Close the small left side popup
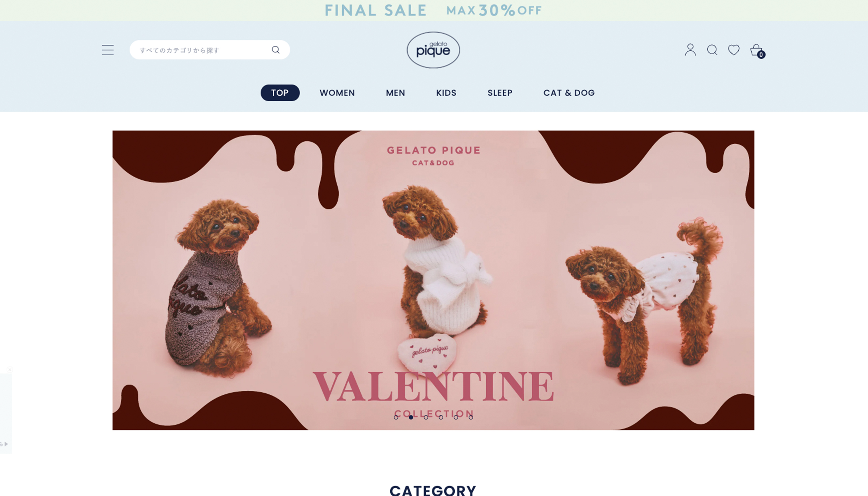The image size is (868, 496). (10, 369)
